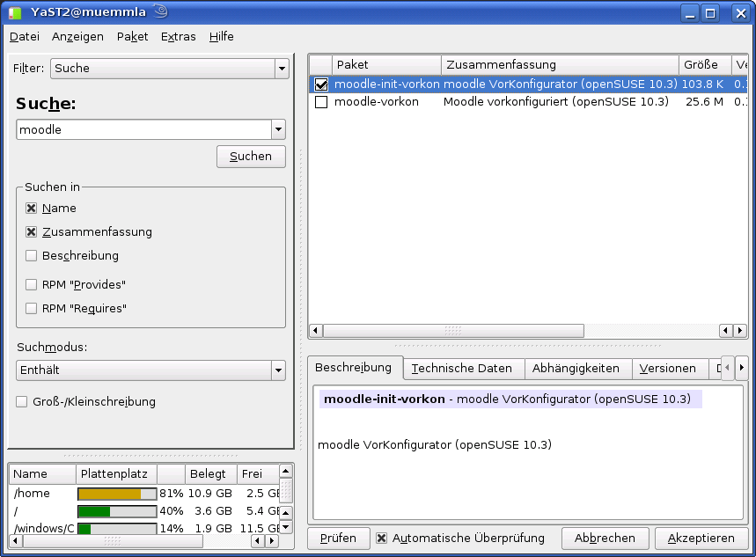Click the 40% usage value
Screen dimensions: 756x557
[x=172, y=511]
